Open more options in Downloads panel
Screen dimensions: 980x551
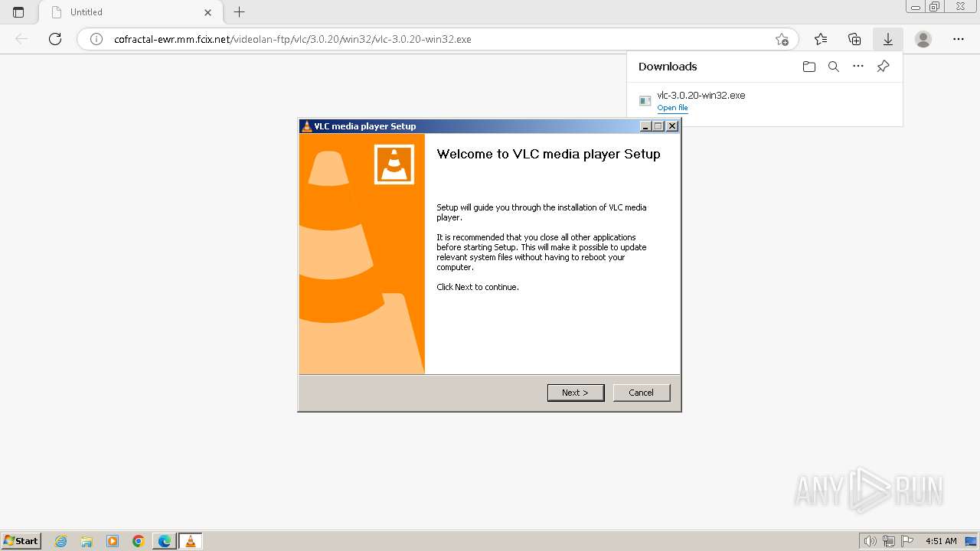point(858,67)
